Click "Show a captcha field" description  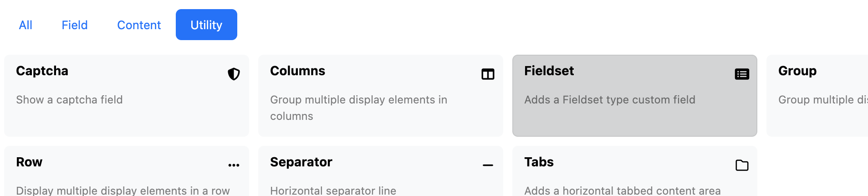pos(69,100)
